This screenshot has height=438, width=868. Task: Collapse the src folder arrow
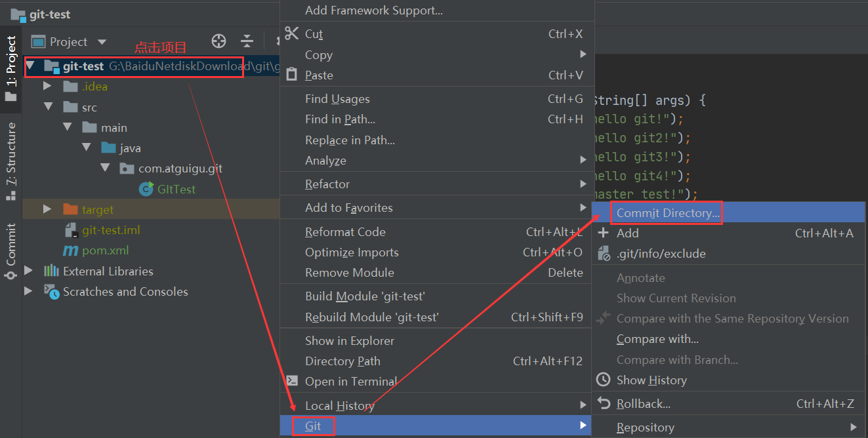(x=47, y=106)
